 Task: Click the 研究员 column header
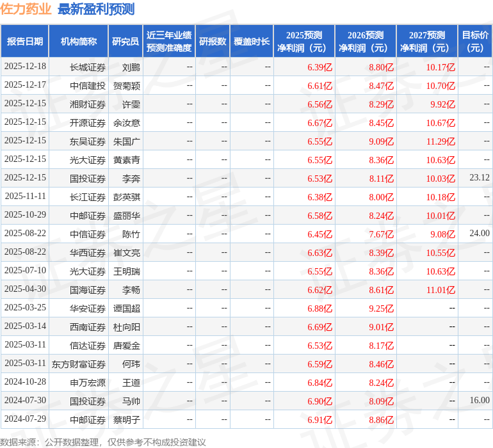(x=125, y=42)
